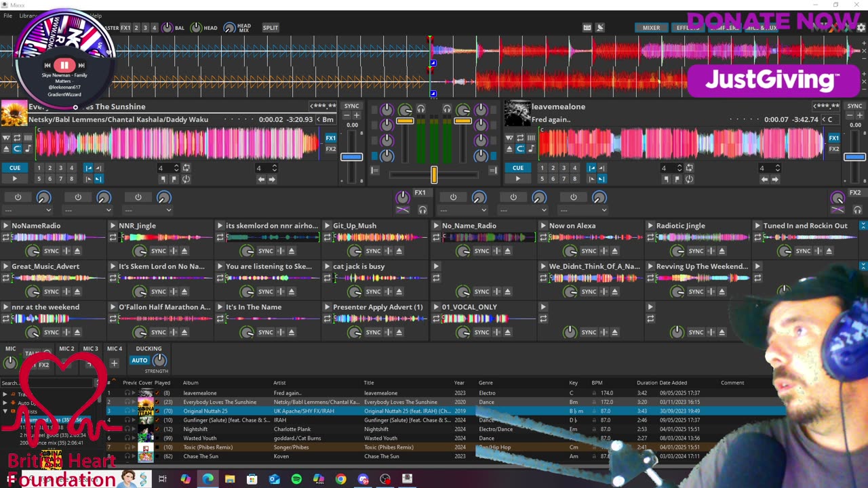Open the second effect dropdown in the FX2 unit
Image resolution: width=868 pixels, height=488 pixels.
tap(522, 210)
